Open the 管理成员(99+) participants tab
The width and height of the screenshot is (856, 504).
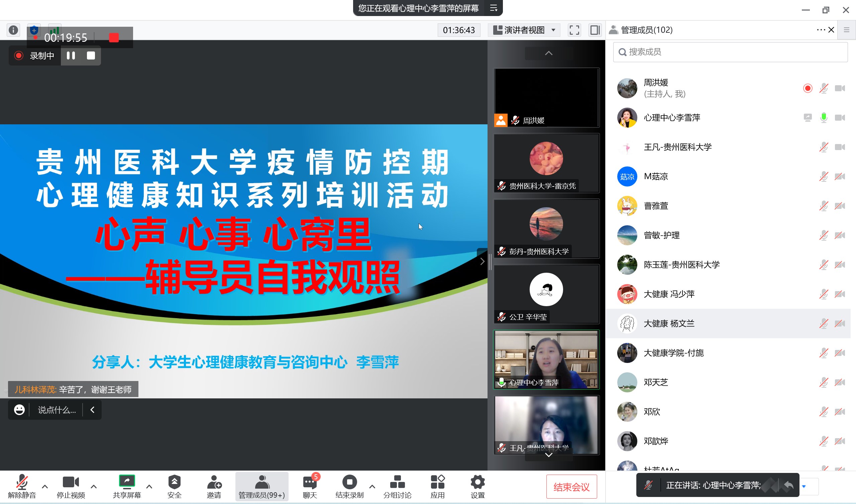pyautogui.click(x=261, y=486)
